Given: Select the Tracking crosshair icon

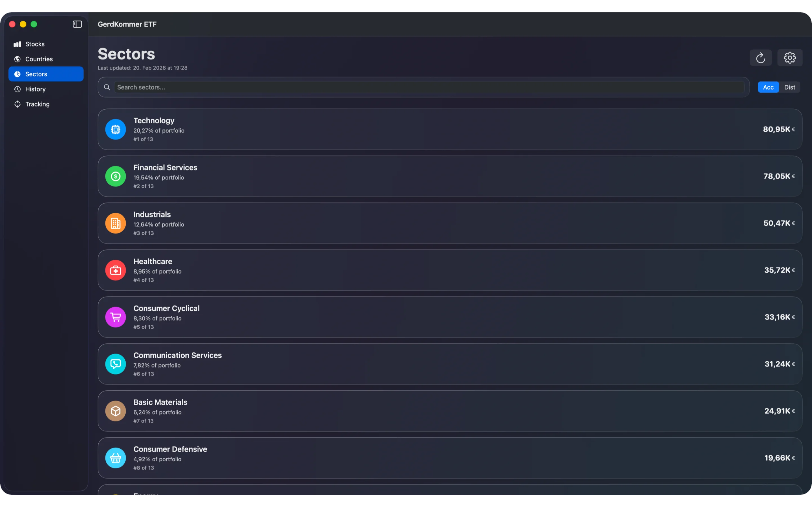Looking at the screenshot, I should point(17,104).
